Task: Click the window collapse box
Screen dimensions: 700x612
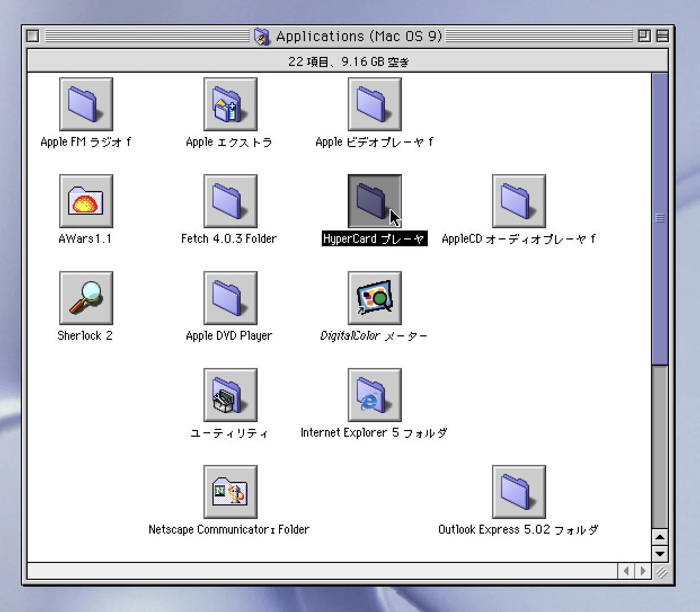Action: click(663, 36)
